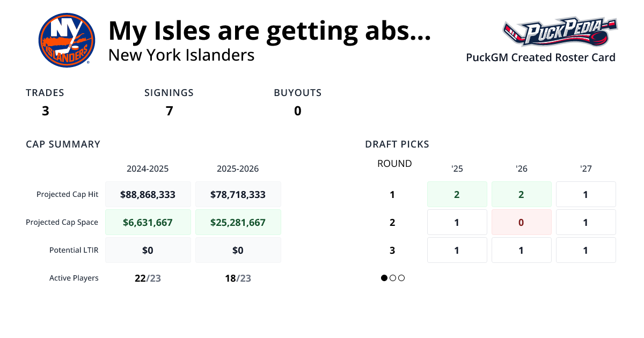Screen dimensions: 644x338
Task: Expand the DRAFT PICKS section
Action: tap(397, 144)
